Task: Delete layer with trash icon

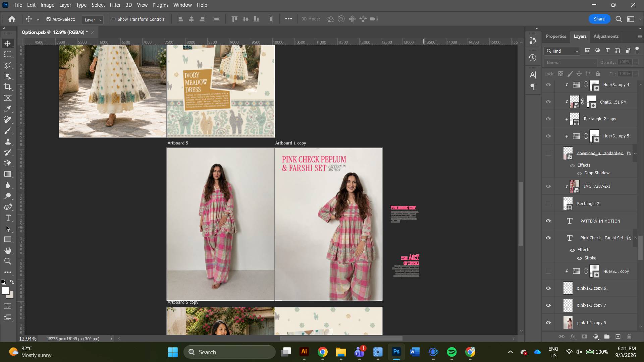Action: pyautogui.click(x=629, y=337)
